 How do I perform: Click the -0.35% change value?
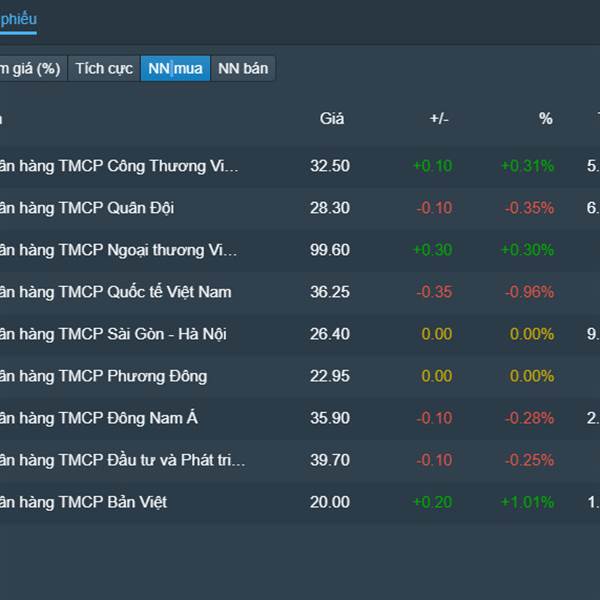point(530,208)
